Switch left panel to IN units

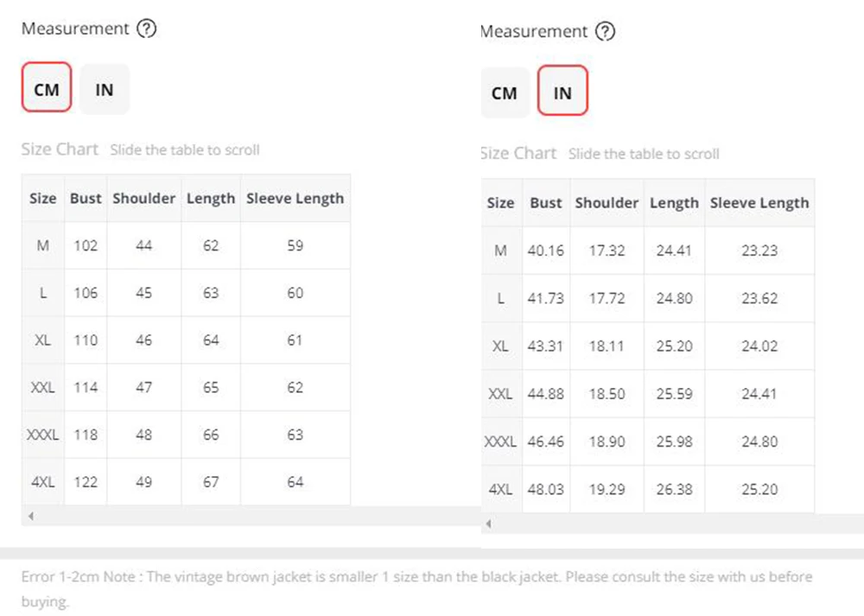105,89
